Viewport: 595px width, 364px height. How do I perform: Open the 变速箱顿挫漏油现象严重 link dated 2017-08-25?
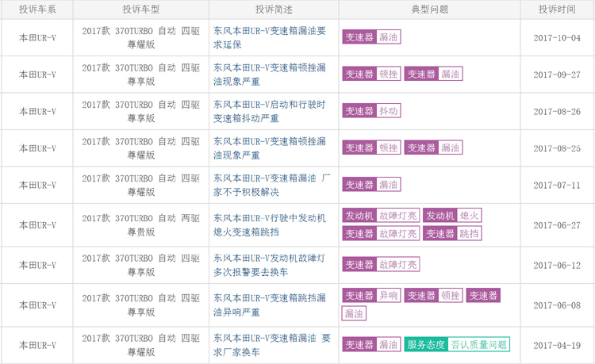(270, 148)
